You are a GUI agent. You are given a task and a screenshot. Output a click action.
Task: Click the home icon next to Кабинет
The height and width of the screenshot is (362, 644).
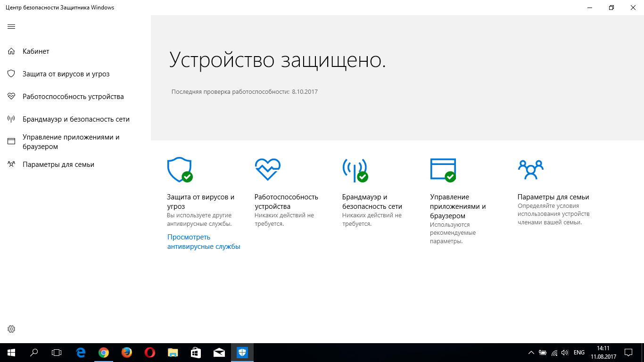pos(11,51)
